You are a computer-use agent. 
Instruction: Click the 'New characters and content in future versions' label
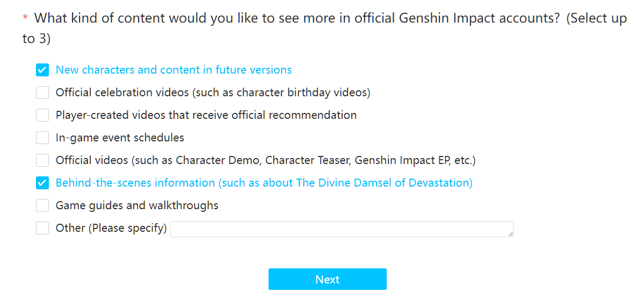coord(173,70)
